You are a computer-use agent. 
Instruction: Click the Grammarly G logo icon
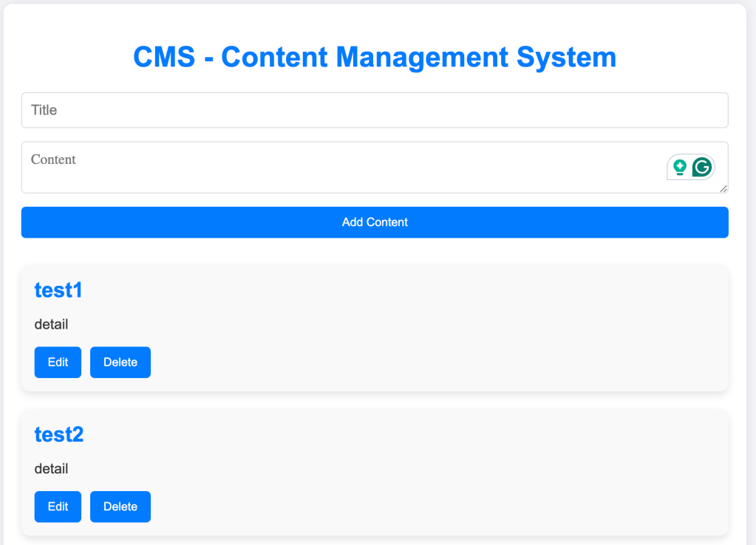(x=701, y=167)
